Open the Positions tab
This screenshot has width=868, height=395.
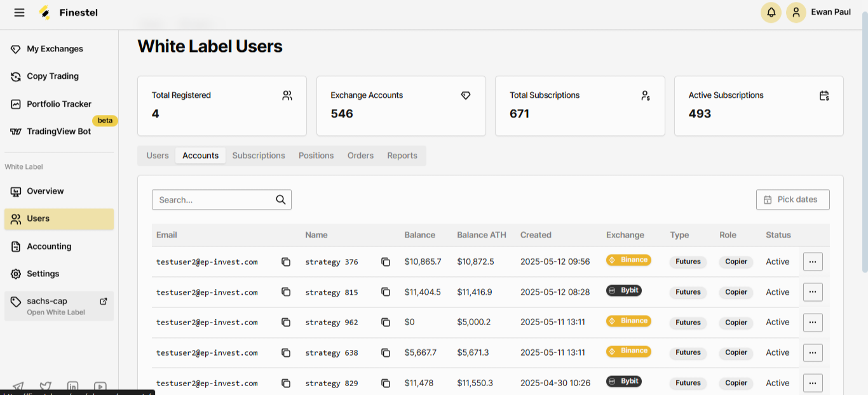[316, 155]
